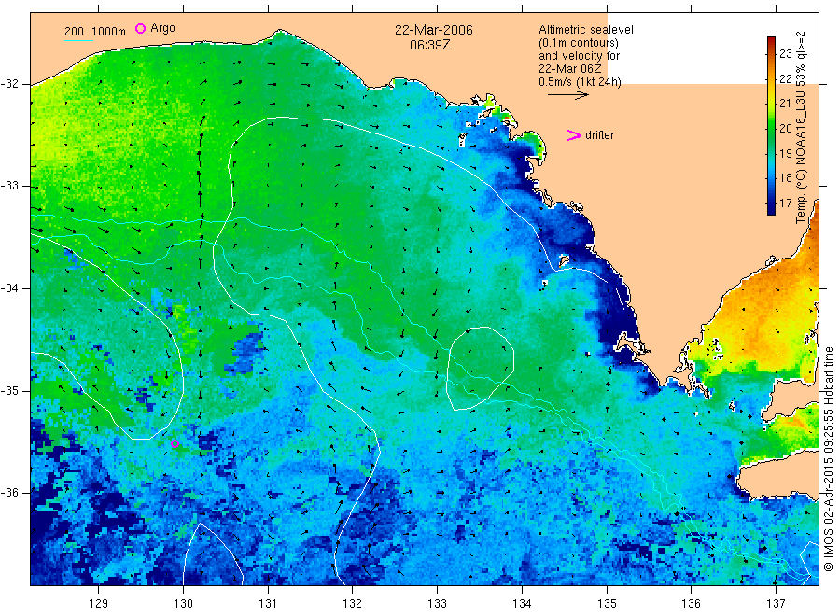The height and width of the screenshot is (616, 840).
Task: Click the color bar value 18
Action: [x=785, y=178]
